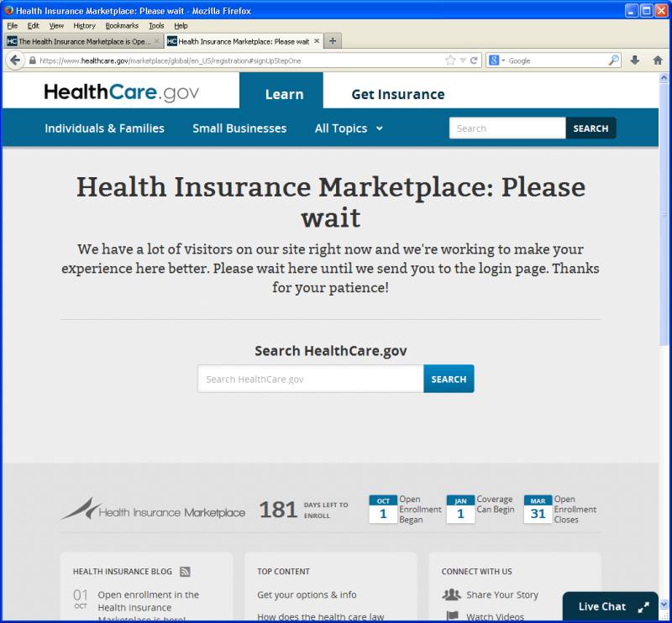Open new tab with plus button
Image resolution: width=672 pixels, height=623 pixels.
[x=333, y=41]
